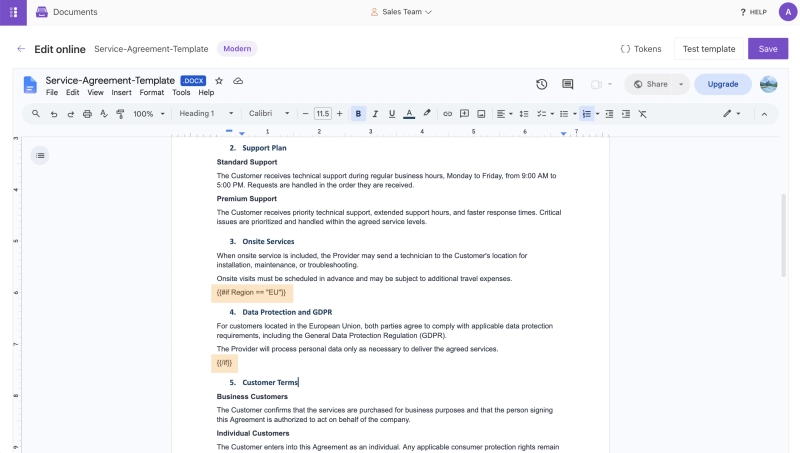
Task: Click the Save button
Action: click(768, 49)
